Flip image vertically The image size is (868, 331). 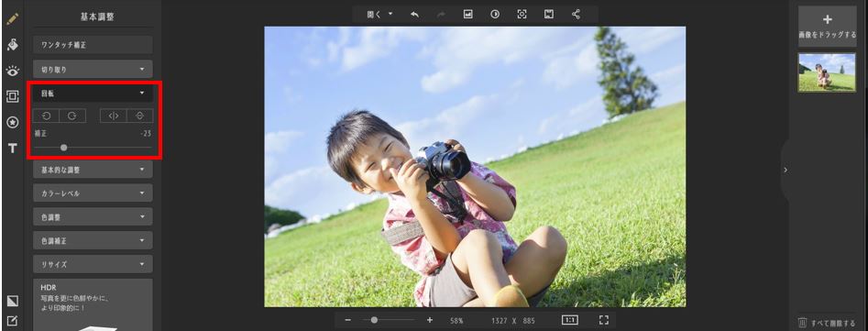pos(140,116)
